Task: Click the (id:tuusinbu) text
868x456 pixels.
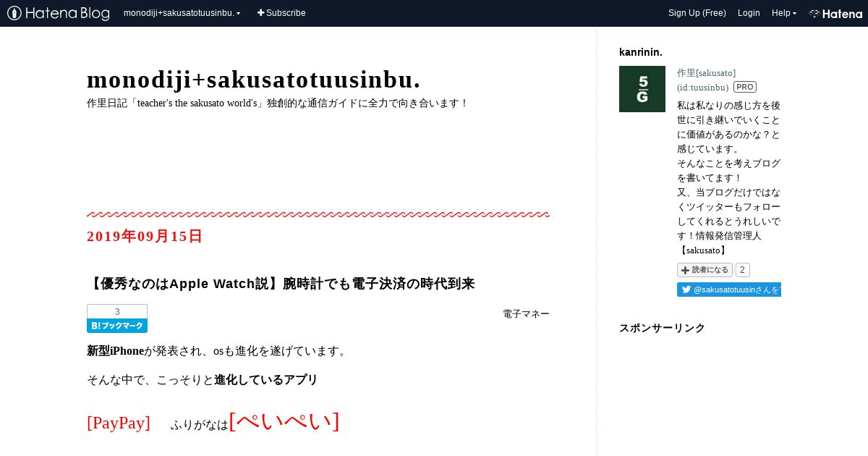Action: coord(703,87)
